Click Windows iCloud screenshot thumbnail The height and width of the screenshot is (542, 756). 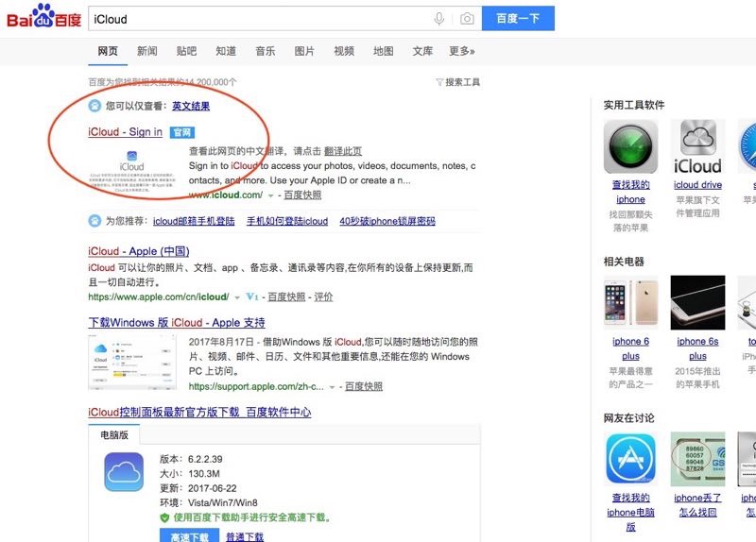click(x=132, y=362)
